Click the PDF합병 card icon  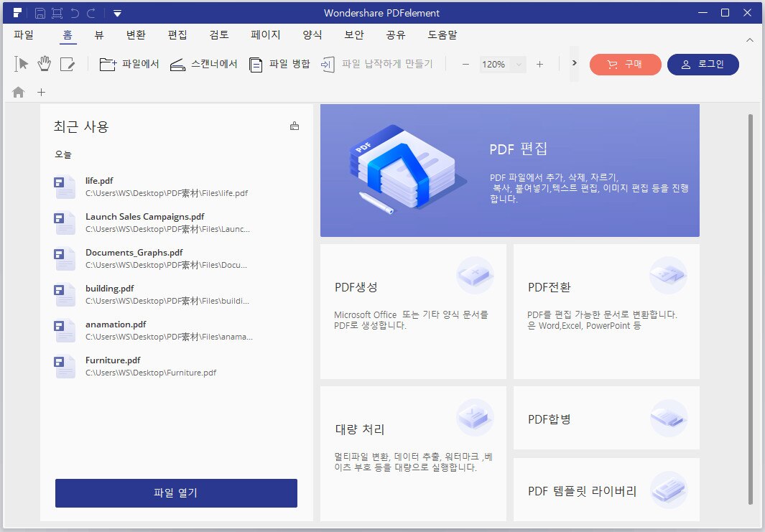point(669,418)
